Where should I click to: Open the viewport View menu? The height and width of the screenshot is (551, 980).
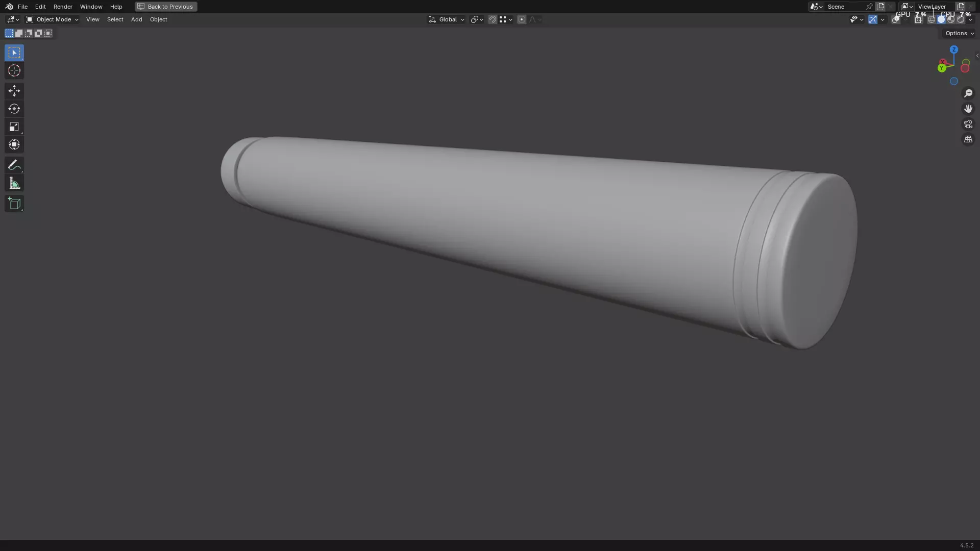click(x=92, y=19)
